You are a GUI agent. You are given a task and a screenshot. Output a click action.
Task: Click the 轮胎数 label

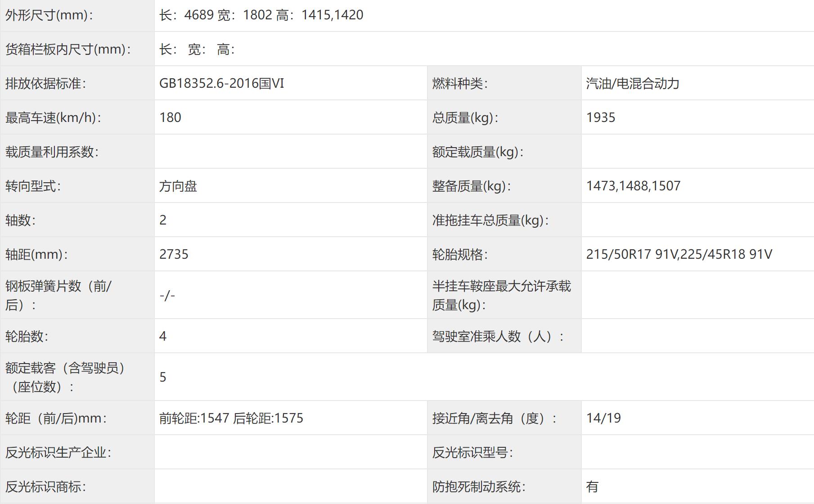(27, 336)
